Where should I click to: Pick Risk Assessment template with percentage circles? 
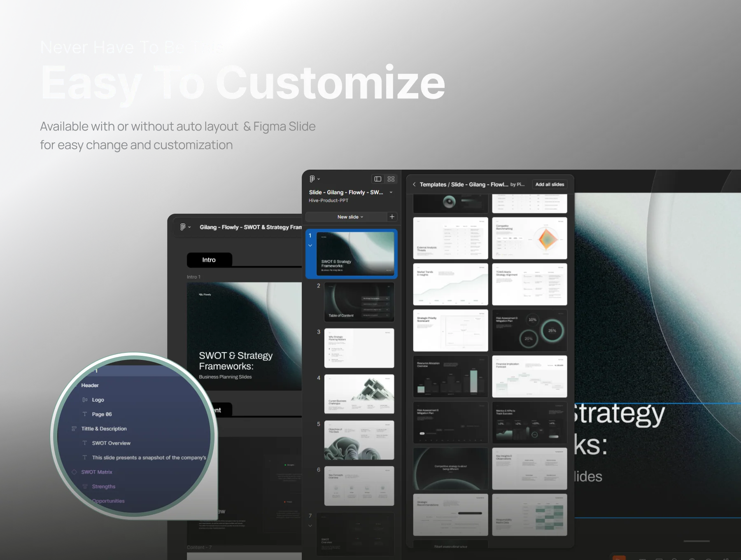pos(529,330)
